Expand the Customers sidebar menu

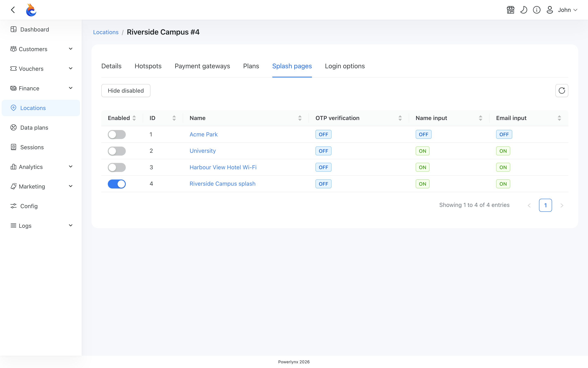pyautogui.click(x=41, y=49)
